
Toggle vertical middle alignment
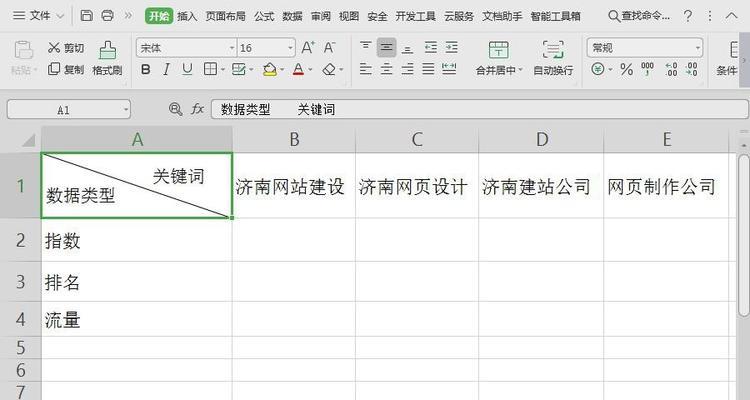coord(386,47)
